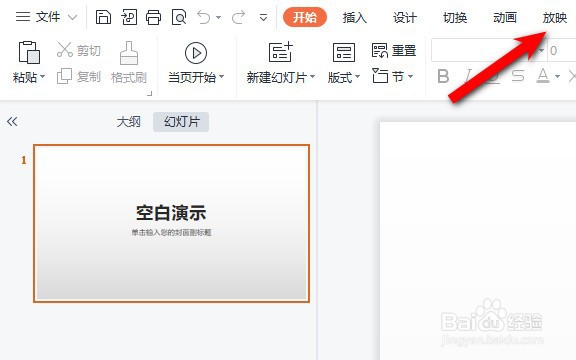Viewport: 576px width, 360px height.
Task: Click the 当页开始 play icon
Action: [x=196, y=53]
